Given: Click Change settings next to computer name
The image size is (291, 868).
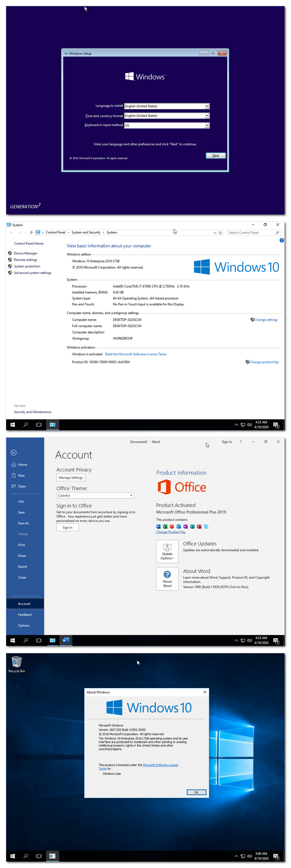Looking at the screenshot, I should pyautogui.click(x=266, y=320).
